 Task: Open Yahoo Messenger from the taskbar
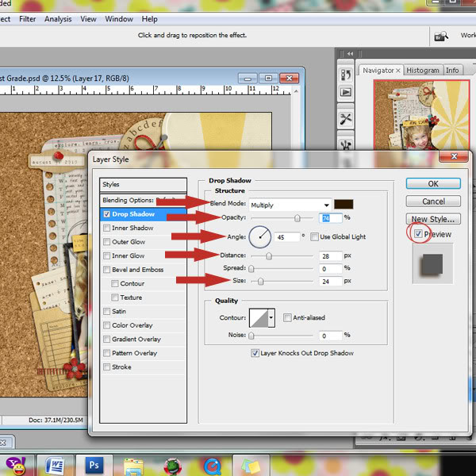(x=16, y=466)
